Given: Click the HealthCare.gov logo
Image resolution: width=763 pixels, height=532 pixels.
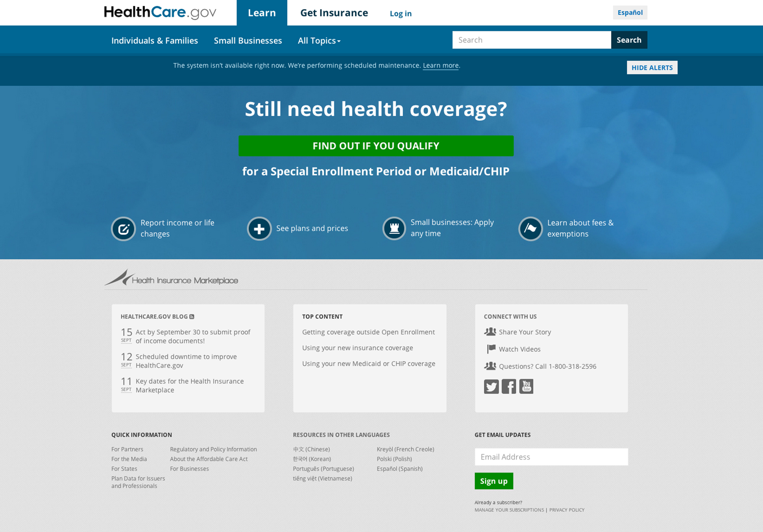Looking at the screenshot, I should 160,13.
